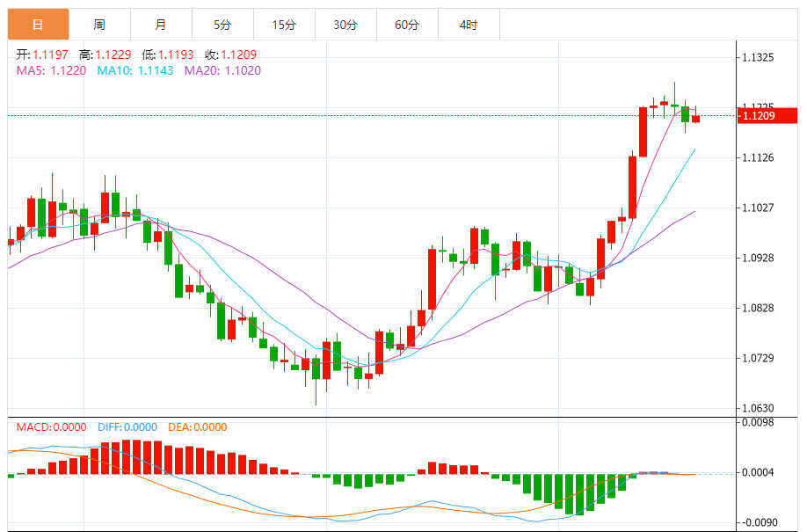Click the MA20: 1.1020 indicator label

(222, 70)
